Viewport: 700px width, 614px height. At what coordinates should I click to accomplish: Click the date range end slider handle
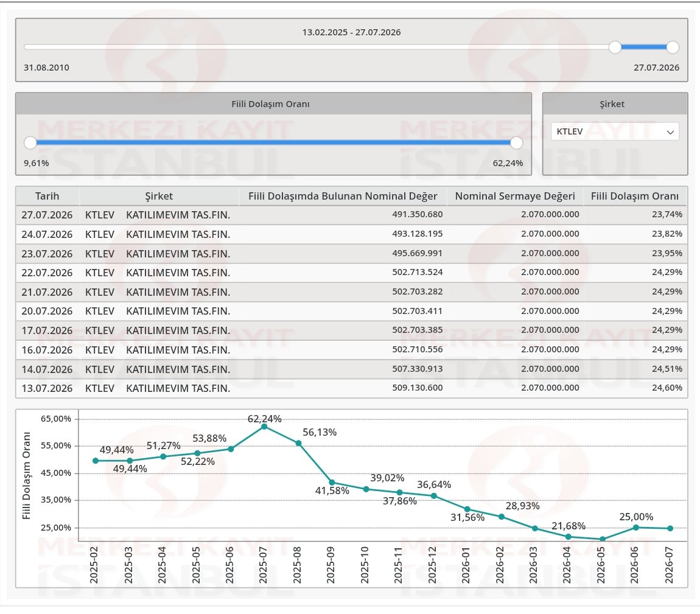tap(673, 47)
